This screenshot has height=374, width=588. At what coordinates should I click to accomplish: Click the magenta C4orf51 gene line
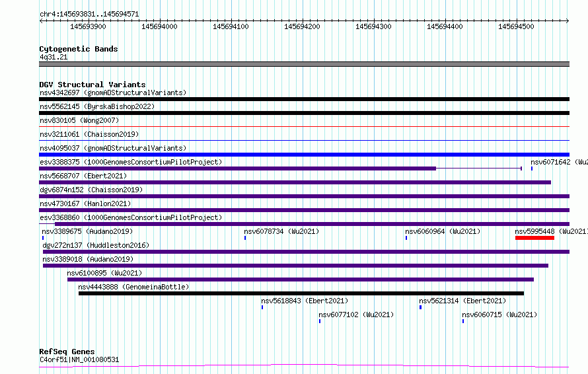click(x=304, y=366)
